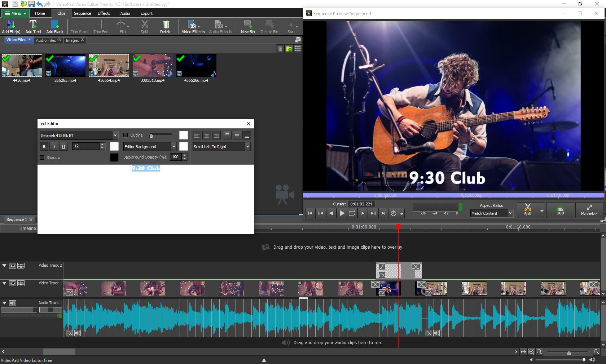
Task: Click the timeline zoom-in magnifier icon
Action: point(597,352)
